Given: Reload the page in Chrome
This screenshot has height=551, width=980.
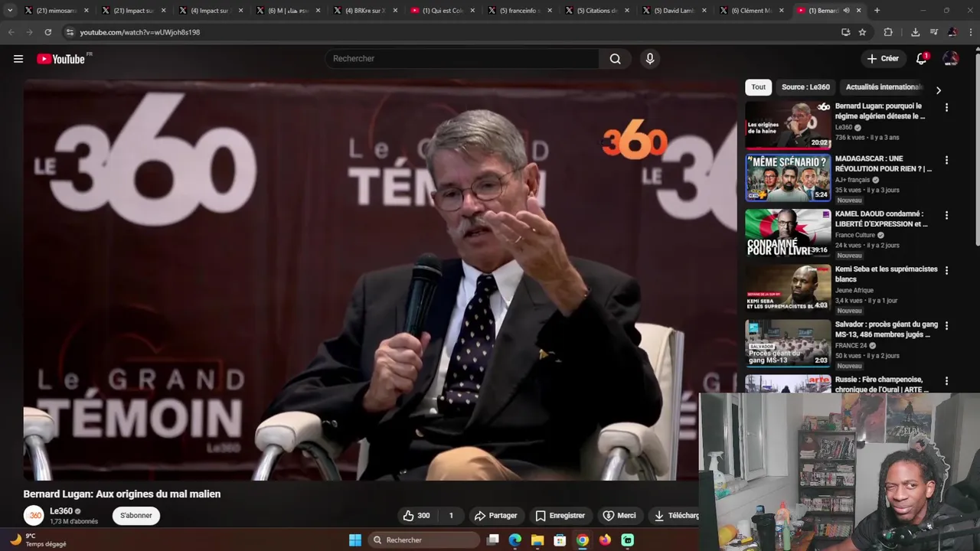Looking at the screenshot, I should point(47,32).
